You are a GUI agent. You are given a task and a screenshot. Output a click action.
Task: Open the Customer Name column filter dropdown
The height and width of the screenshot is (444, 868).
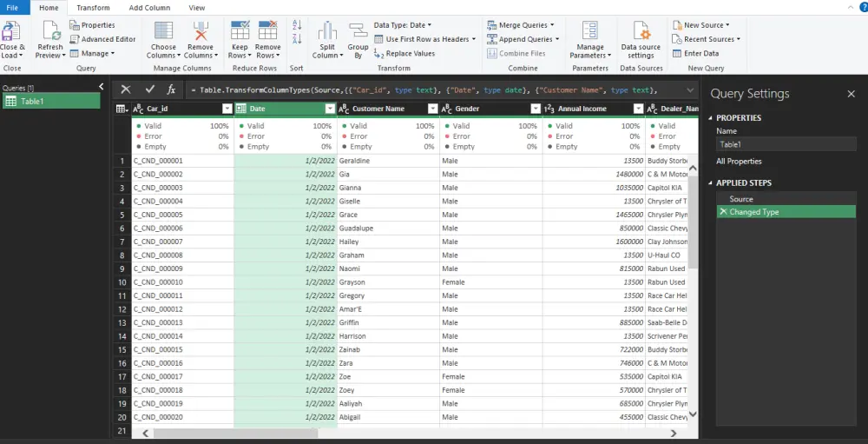pyautogui.click(x=433, y=109)
